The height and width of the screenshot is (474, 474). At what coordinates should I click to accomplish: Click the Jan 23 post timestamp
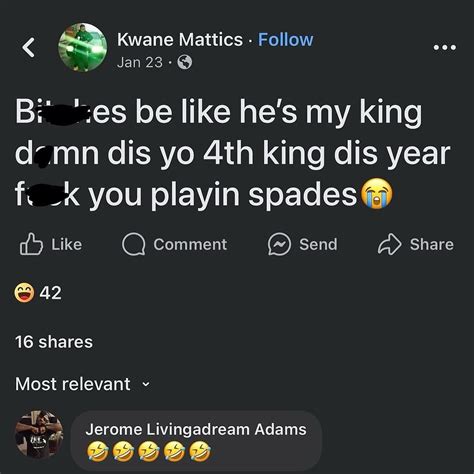pos(140,62)
